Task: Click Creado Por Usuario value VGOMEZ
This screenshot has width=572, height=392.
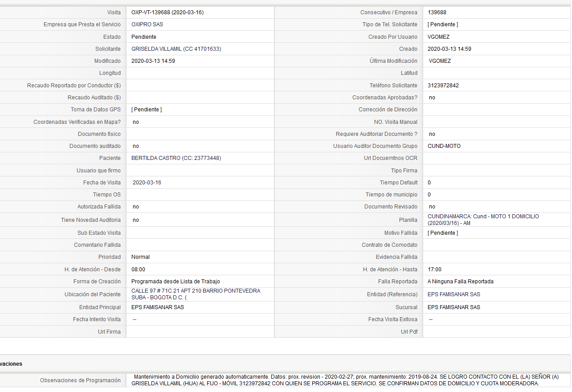Action: coord(439,37)
